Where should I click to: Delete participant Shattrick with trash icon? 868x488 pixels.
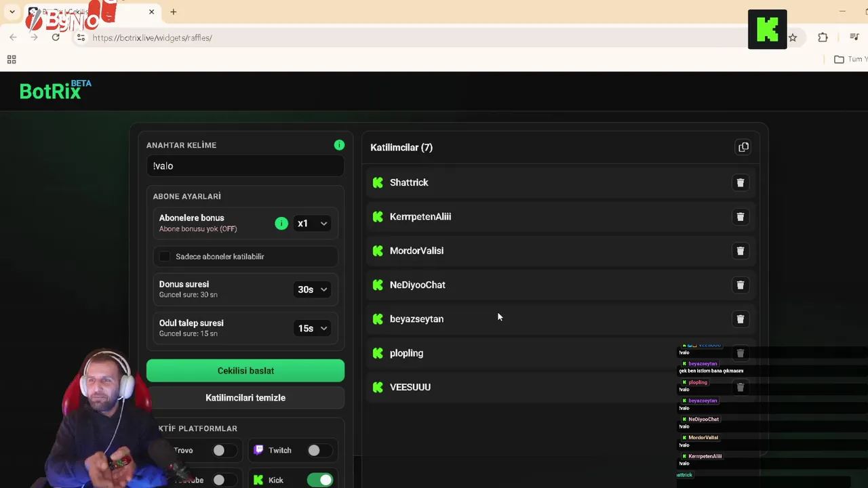[x=741, y=182]
